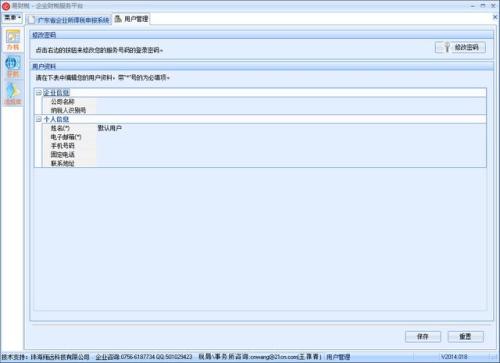Click the 保存 button
500x363 pixels.
(x=423, y=336)
